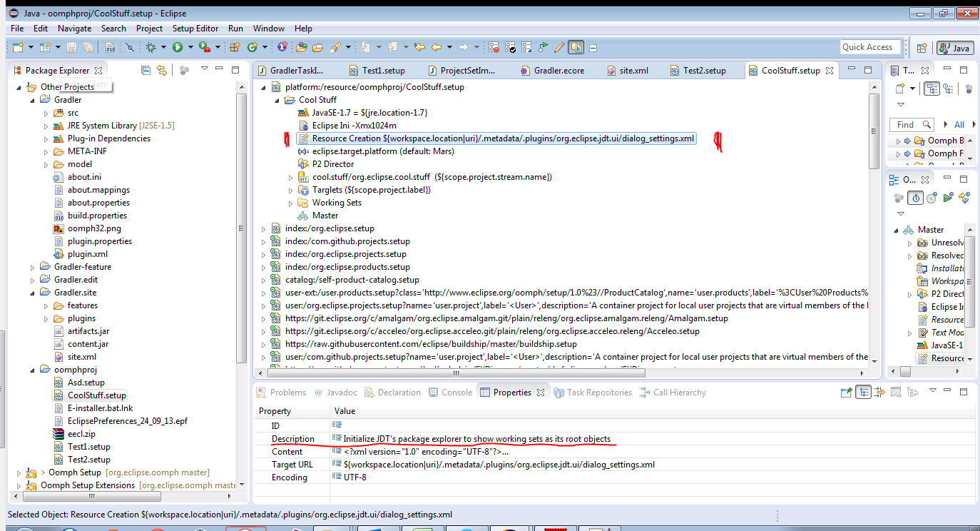This screenshot has width=980, height=531.
Task: Select plugin.xml in Gradler project
Action: (88, 254)
